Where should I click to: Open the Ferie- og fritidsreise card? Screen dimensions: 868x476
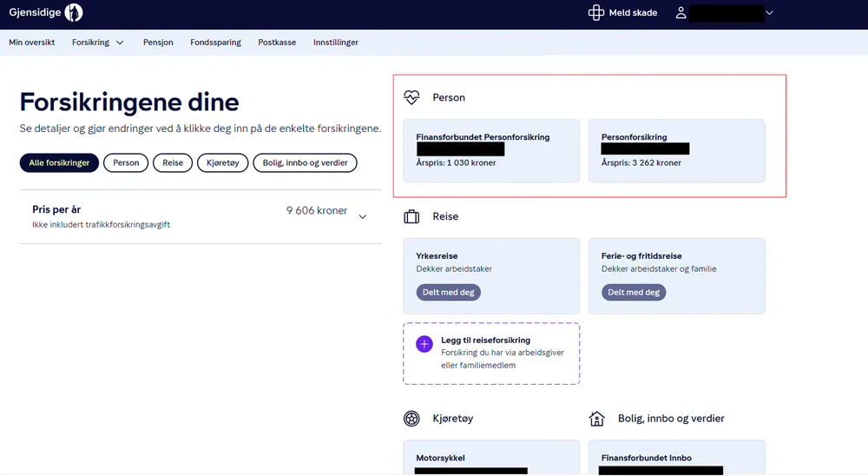pyautogui.click(x=676, y=276)
